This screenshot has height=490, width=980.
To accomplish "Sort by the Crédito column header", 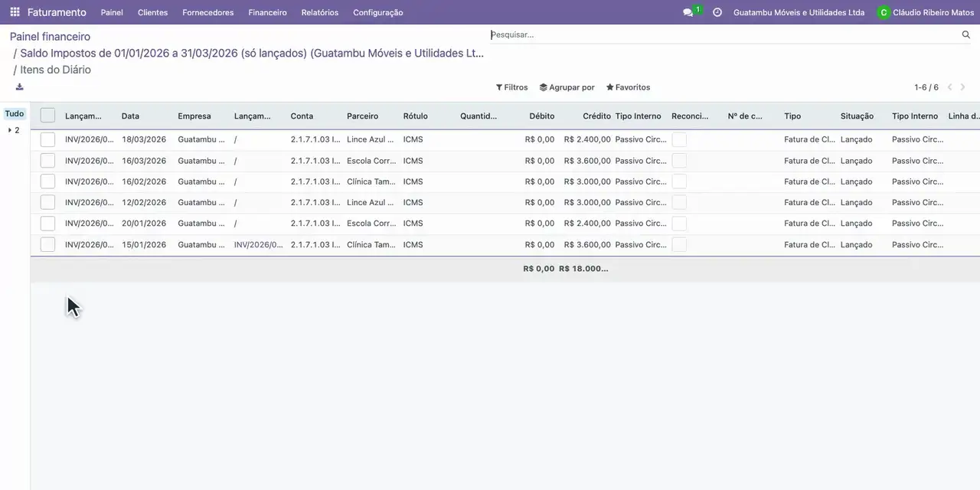I will tap(596, 116).
